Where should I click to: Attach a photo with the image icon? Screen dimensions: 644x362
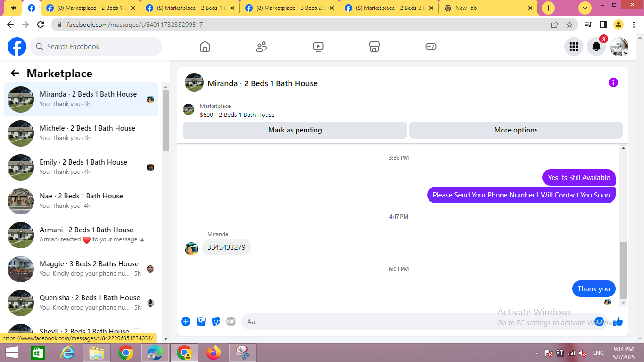201,321
